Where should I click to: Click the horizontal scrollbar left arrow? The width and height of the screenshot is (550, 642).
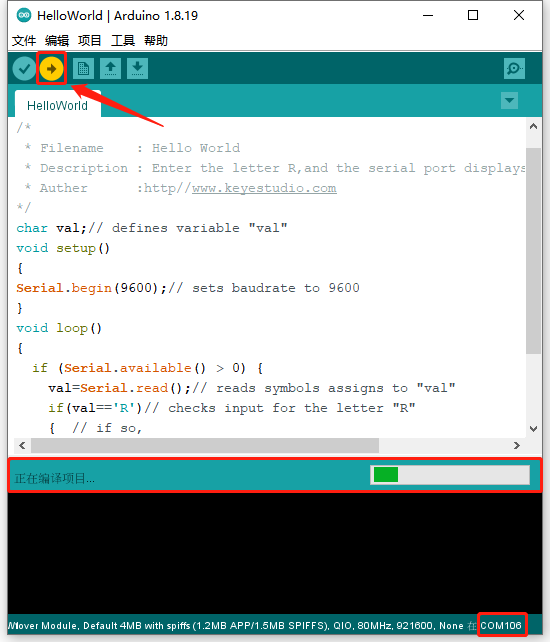[x=23, y=445]
